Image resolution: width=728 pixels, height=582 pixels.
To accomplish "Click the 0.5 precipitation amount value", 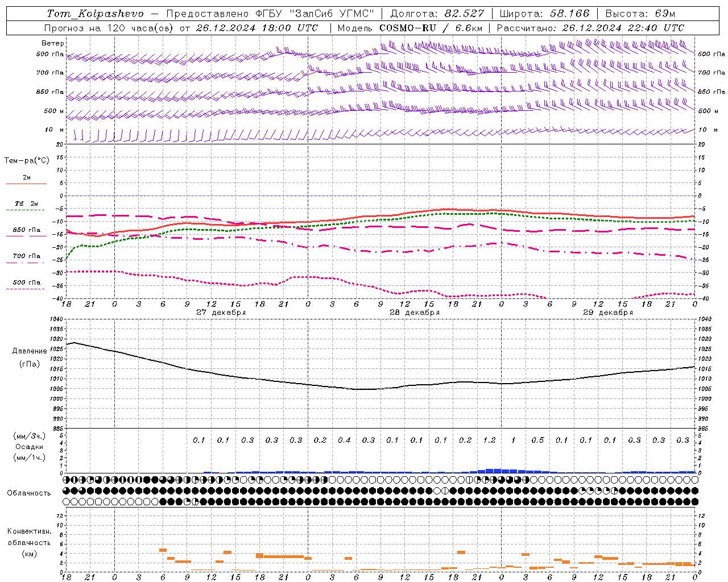I will 537,440.
